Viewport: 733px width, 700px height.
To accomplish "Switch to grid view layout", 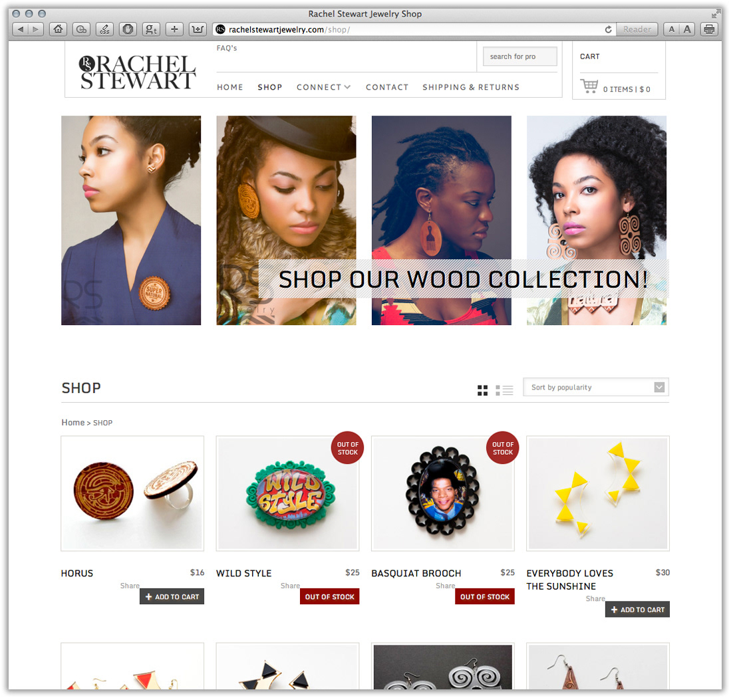I will tap(482, 390).
